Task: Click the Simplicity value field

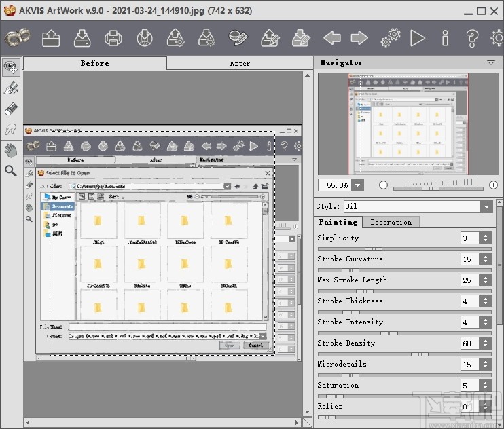Action: click(x=469, y=238)
